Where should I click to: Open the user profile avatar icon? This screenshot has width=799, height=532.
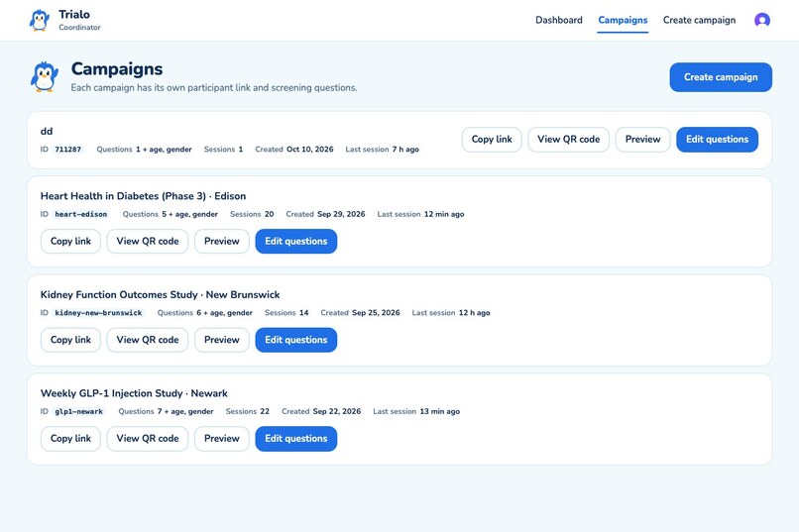[x=761, y=21]
